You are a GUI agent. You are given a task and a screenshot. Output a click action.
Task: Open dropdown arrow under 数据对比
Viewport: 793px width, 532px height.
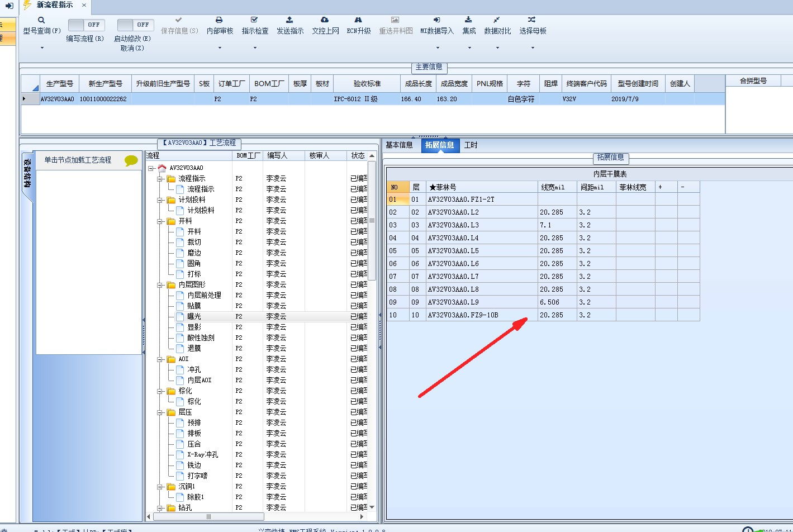point(497,48)
